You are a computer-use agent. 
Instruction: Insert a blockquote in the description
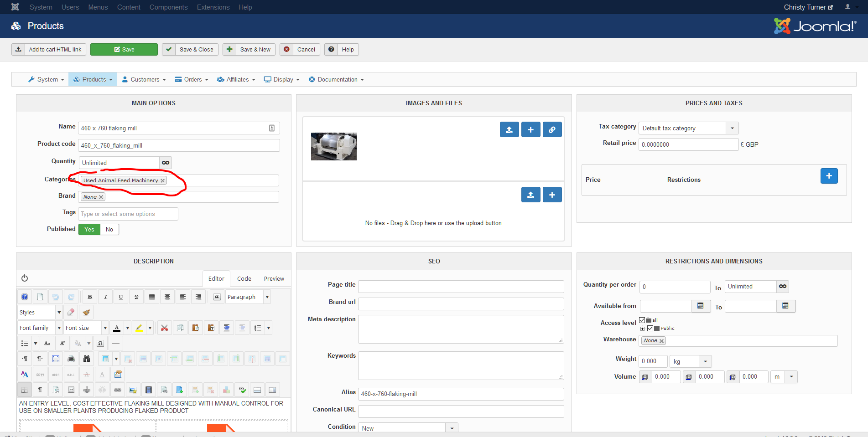point(217,297)
